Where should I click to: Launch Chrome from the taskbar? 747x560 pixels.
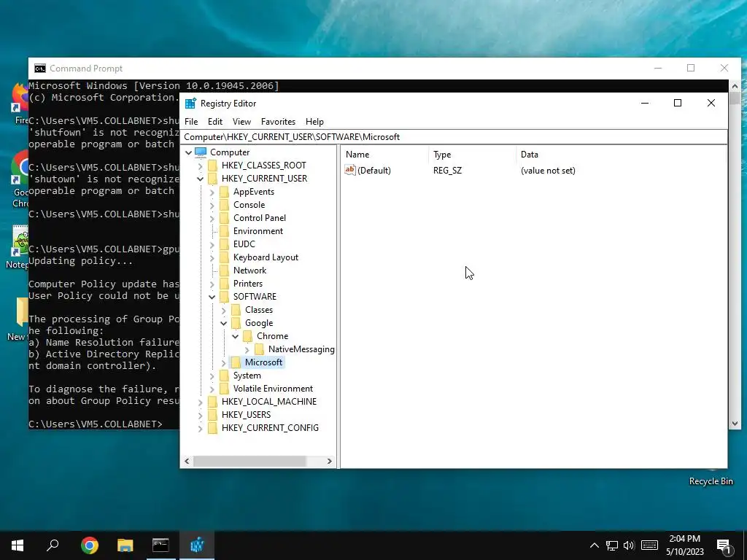click(x=89, y=545)
